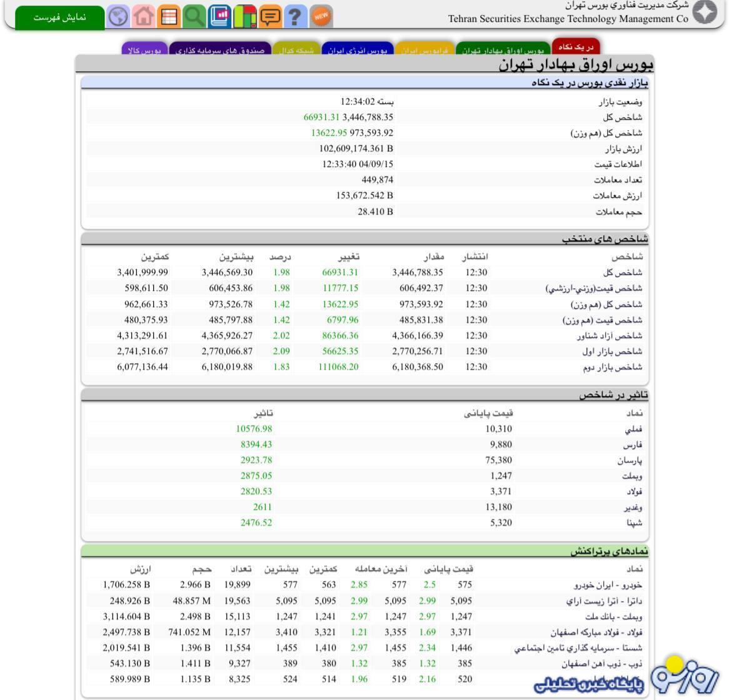Select the red در یک نگاه tab

click(x=576, y=47)
